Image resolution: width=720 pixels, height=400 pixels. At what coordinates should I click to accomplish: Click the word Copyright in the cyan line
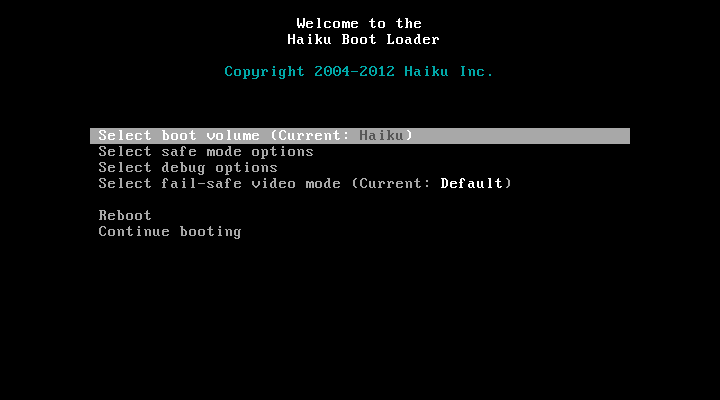click(264, 72)
